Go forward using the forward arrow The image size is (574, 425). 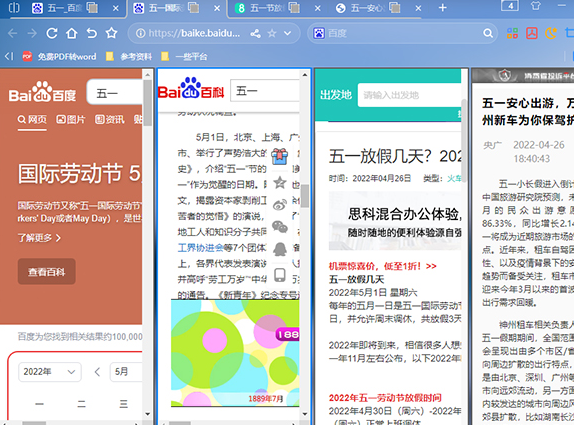(32, 34)
